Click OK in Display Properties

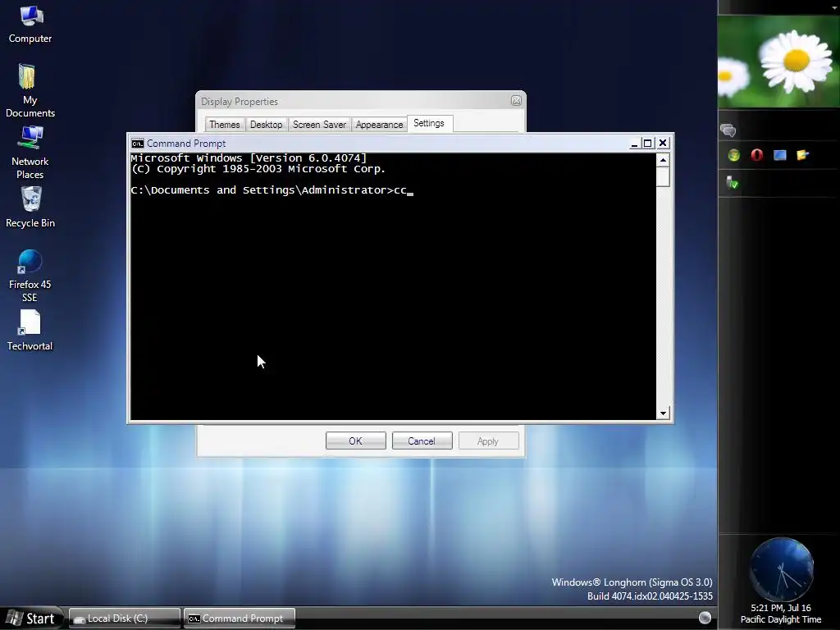click(x=356, y=441)
